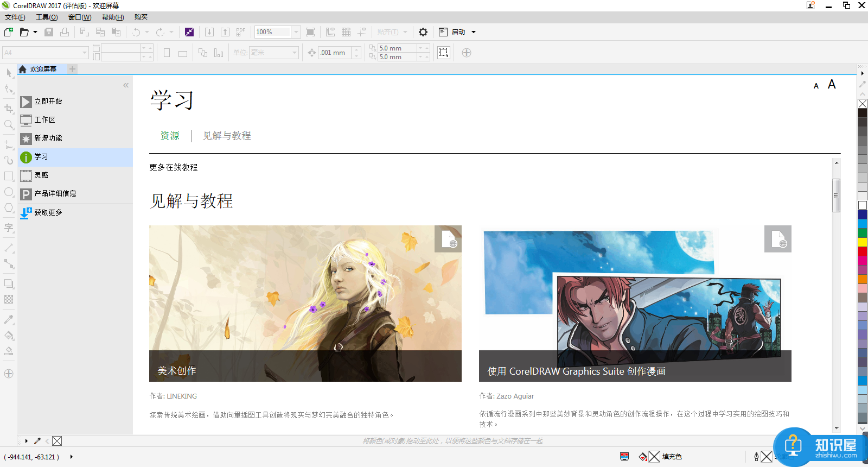Viewport: 868px width, 467px height.
Task: Toggle the show guidelines icon
Action: pyautogui.click(x=362, y=32)
